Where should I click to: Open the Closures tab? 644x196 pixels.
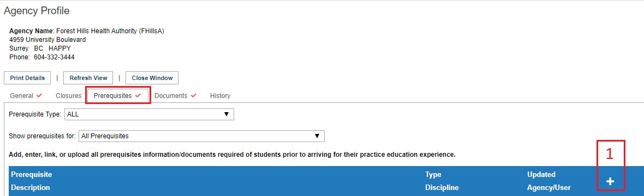click(x=69, y=95)
